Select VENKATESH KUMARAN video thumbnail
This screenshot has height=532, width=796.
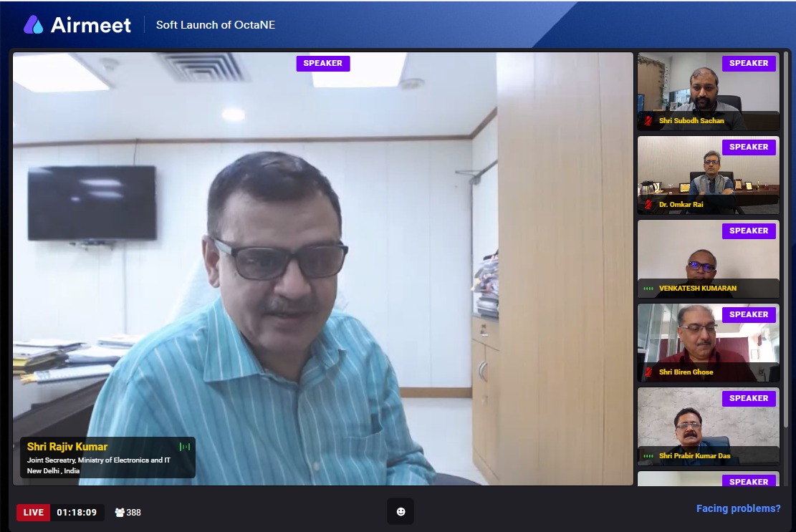[x=708, y=259]
